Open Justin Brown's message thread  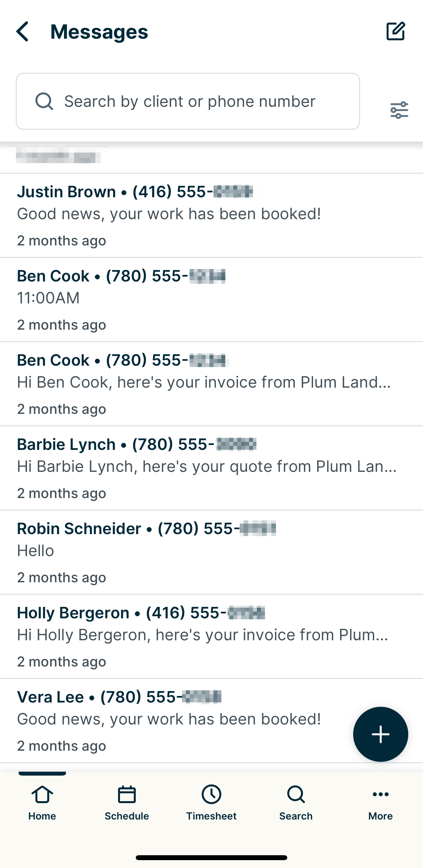point(211,216)
